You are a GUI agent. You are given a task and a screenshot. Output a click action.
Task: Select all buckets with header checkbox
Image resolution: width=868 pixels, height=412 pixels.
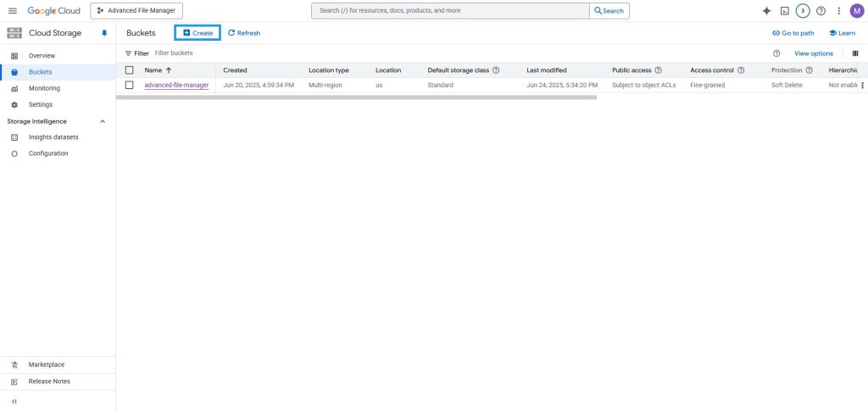click(x=130, y=70)
